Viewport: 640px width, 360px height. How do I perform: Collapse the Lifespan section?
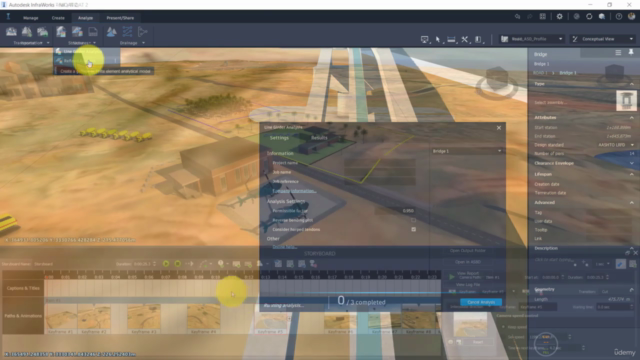point(632,174)
